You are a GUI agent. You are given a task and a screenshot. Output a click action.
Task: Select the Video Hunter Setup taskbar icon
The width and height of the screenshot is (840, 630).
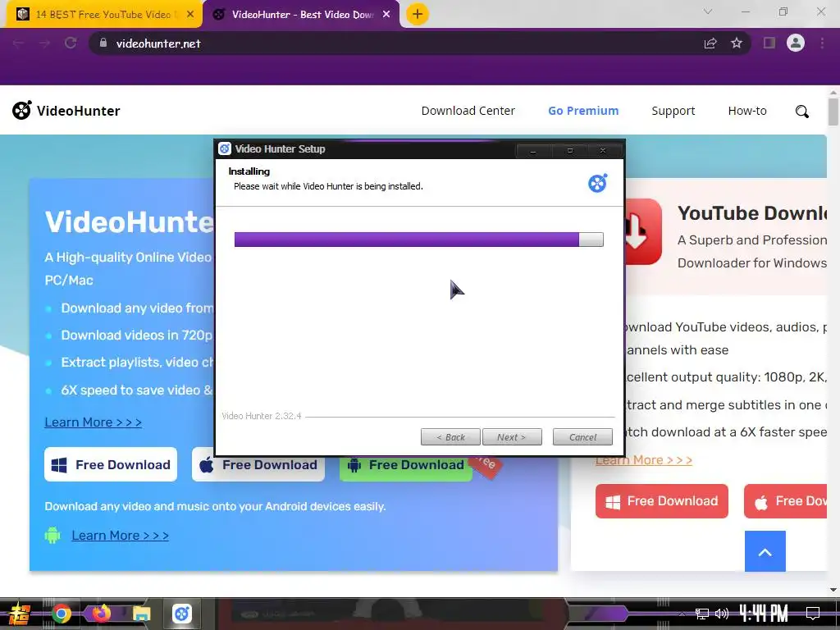pos(182,614)
